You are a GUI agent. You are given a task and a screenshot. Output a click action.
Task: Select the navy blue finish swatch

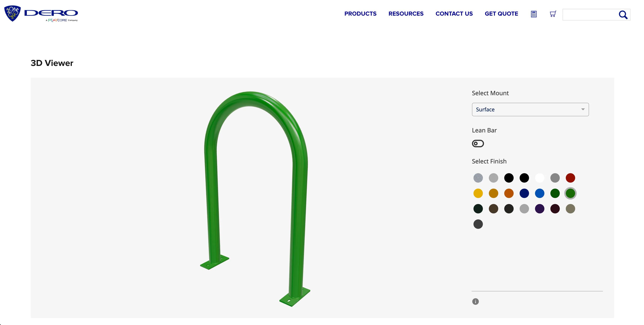[524, 193]
